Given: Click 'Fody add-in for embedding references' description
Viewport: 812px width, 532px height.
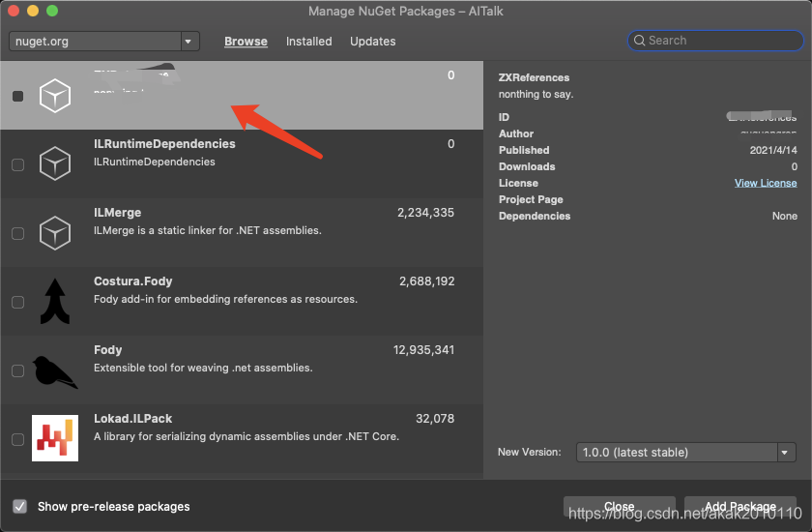Looking at the screenshot, I should [226, 299].
